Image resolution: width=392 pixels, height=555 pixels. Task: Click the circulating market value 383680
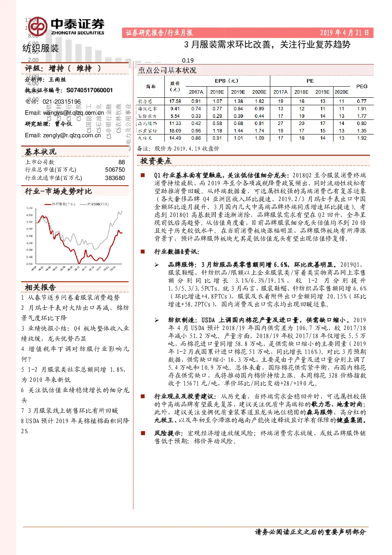click(115, 178)
